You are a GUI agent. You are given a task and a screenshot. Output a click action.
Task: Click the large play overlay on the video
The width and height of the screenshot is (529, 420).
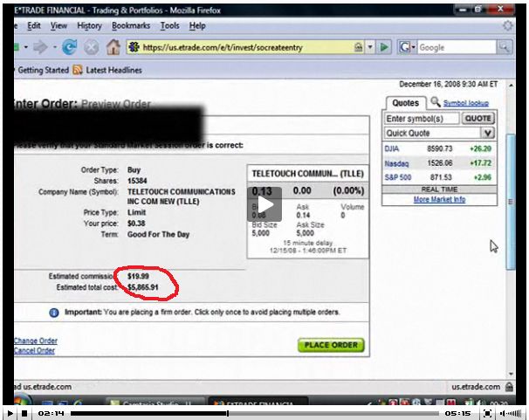(264, 204)
